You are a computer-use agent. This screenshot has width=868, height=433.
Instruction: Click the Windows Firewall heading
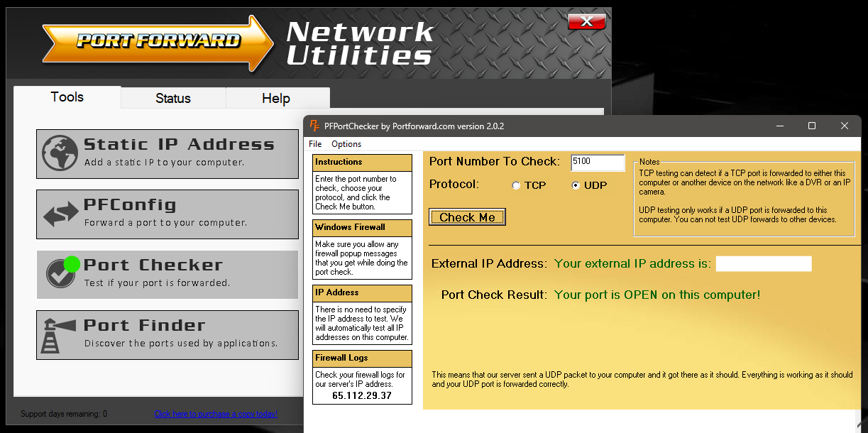[350, 227]
